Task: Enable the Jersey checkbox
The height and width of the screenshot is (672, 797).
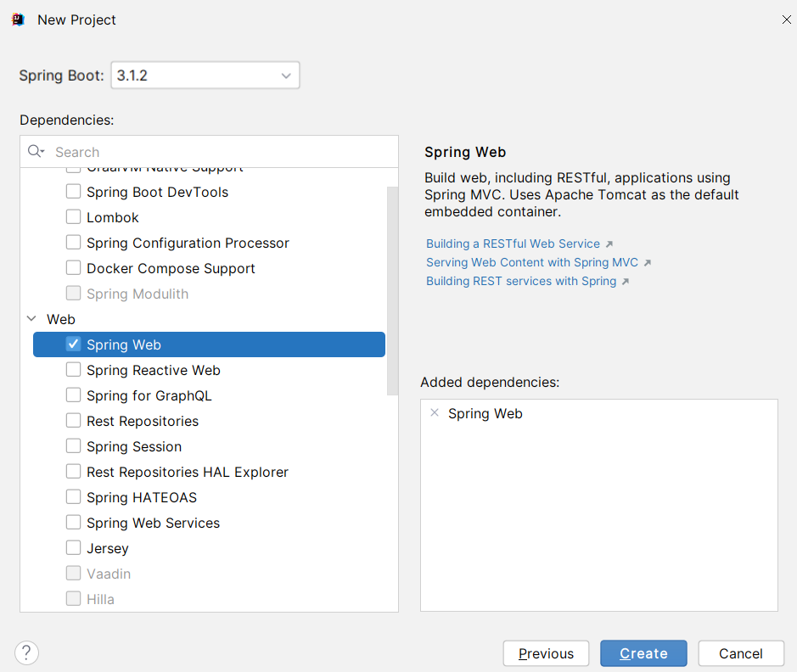Action: point(73,547)
